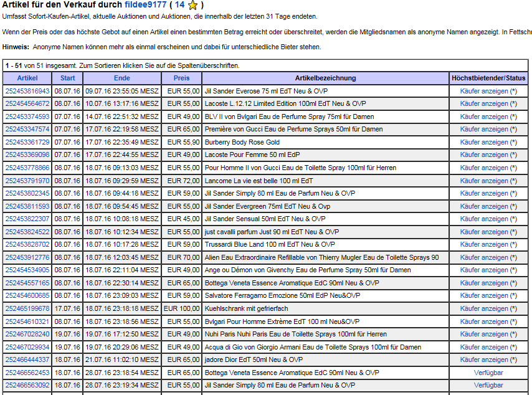Show buyer for Jil Sander Sensual

(484, 219)
